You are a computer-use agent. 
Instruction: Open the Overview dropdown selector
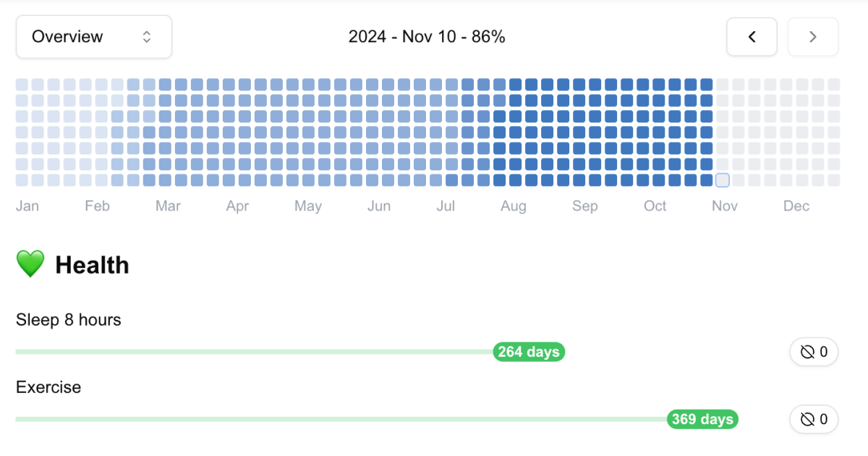coord(94,37)
